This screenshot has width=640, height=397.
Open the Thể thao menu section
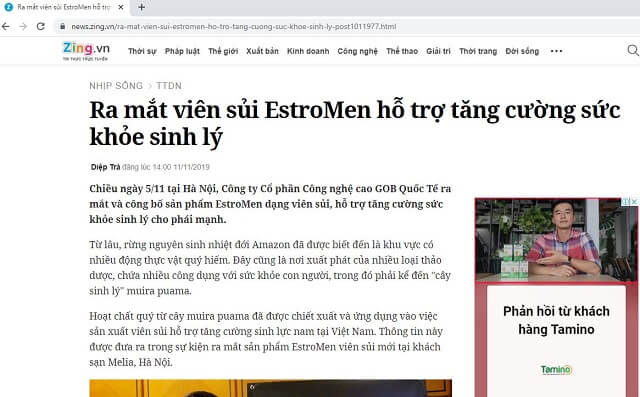pos(402,51)
